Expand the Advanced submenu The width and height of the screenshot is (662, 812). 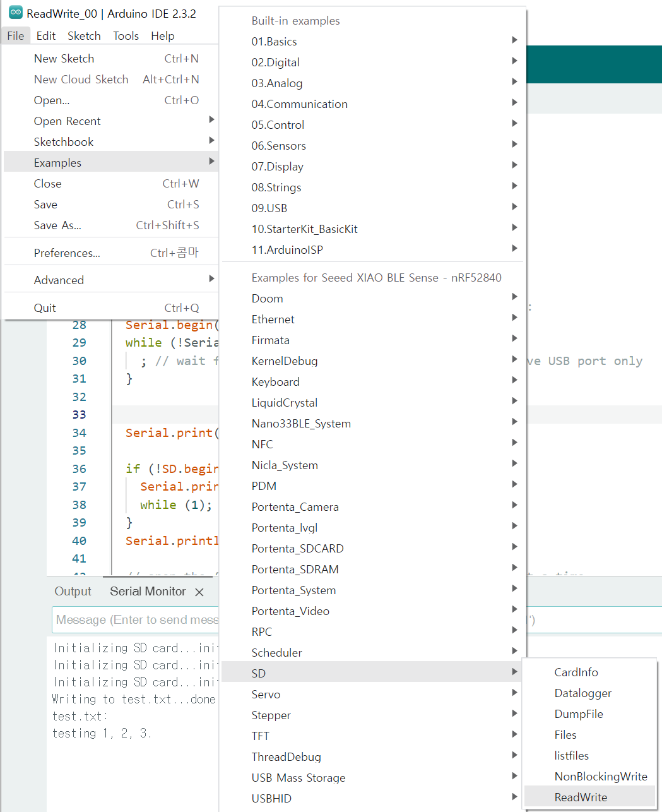pyautogui.click(x=111, y=280)
